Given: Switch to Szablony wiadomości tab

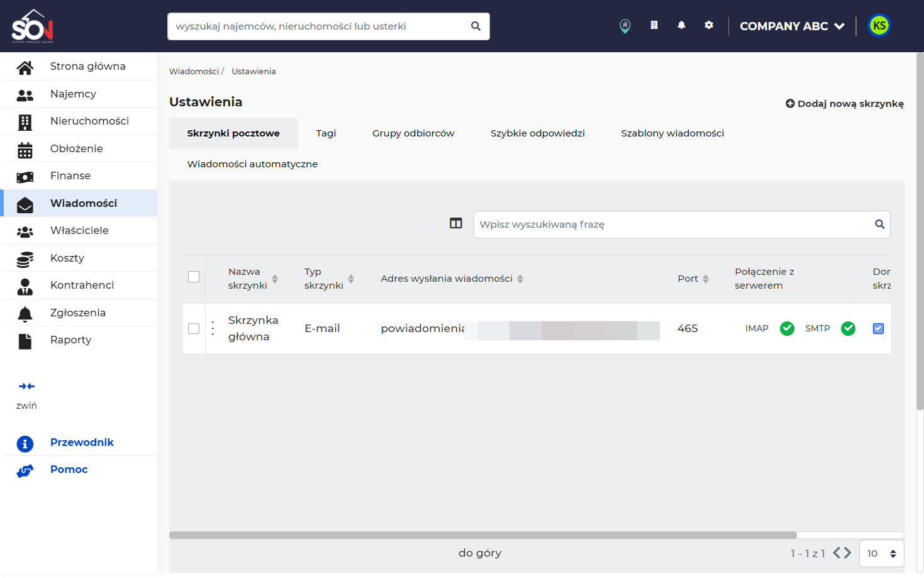Looking at the screenshot, I should tap(672, 133).
